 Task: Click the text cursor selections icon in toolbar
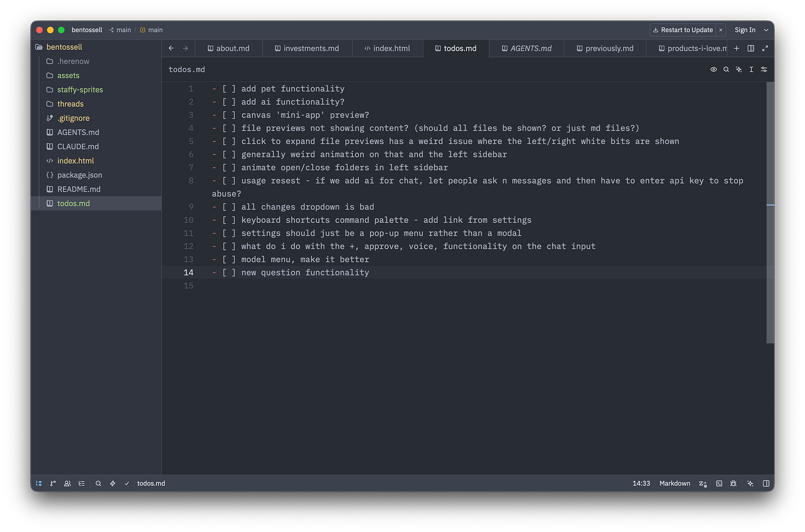[751, 70]
